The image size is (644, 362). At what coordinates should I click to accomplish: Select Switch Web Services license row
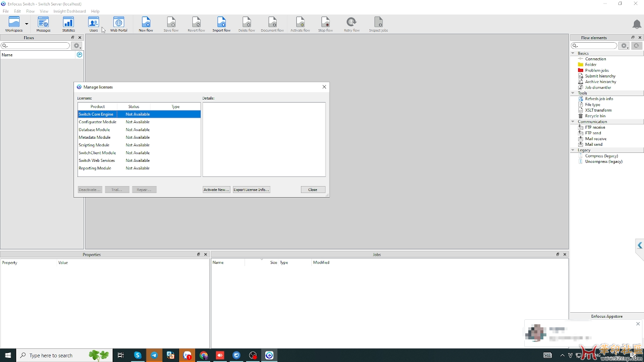[139, 160]
